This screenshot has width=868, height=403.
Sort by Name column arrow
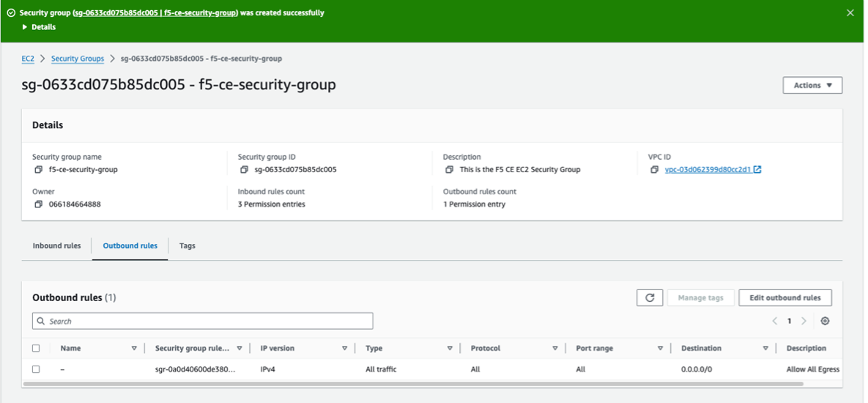coord(134,348)
